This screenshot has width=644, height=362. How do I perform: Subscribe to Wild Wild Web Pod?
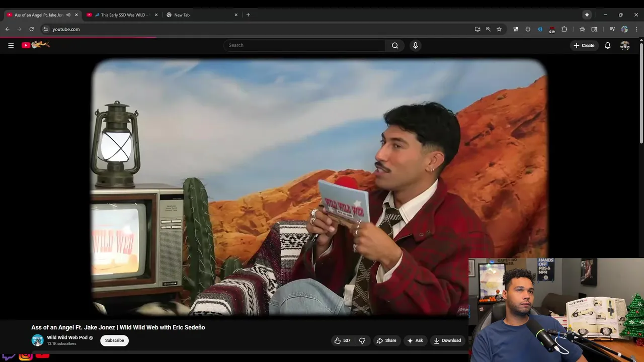point(114,340)
